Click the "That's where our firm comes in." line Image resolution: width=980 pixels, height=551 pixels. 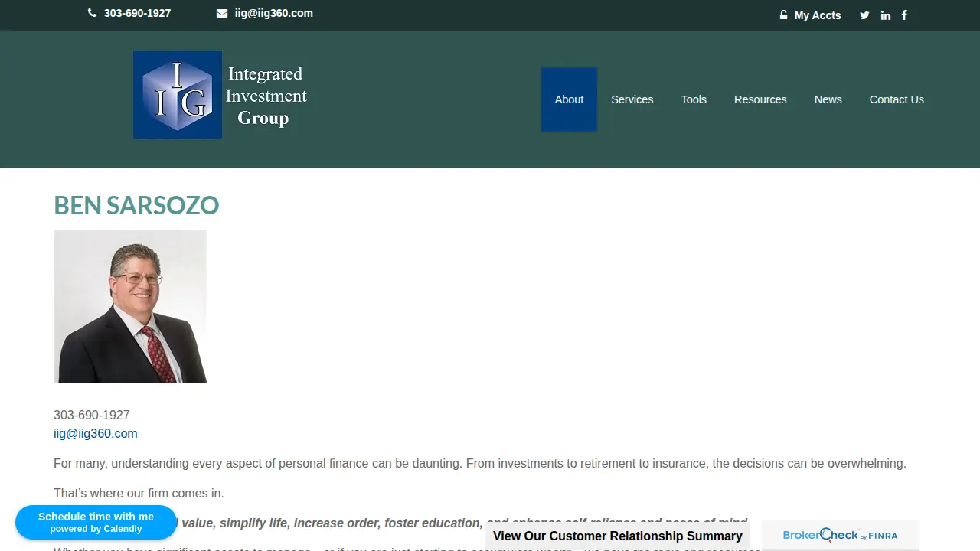pos(139,494)
